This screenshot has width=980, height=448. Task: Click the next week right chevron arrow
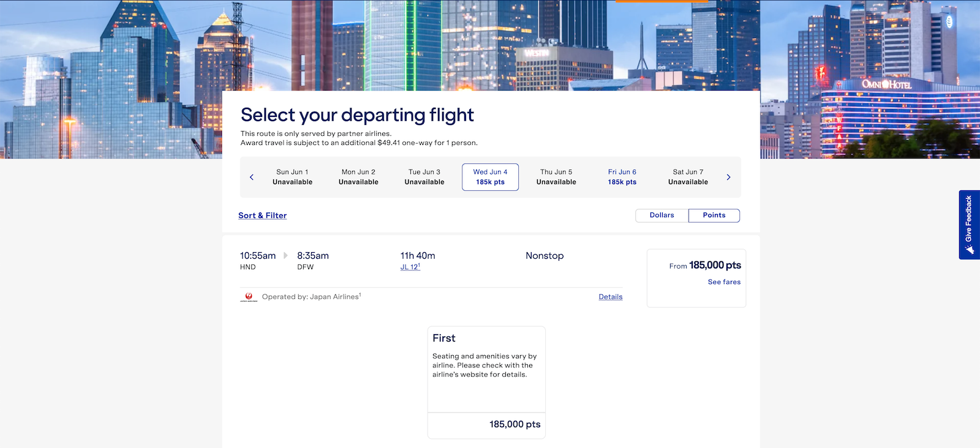(728, 177)
